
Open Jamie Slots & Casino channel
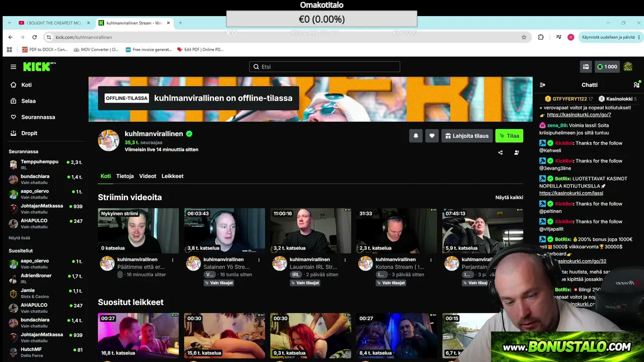point(45,293)
